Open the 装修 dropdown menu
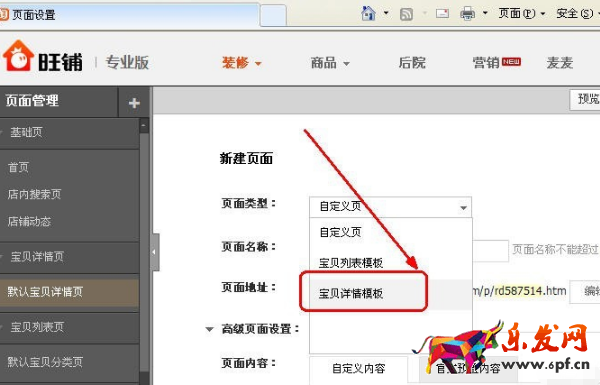Screen dimensions: 600x385 pos(241,62)
